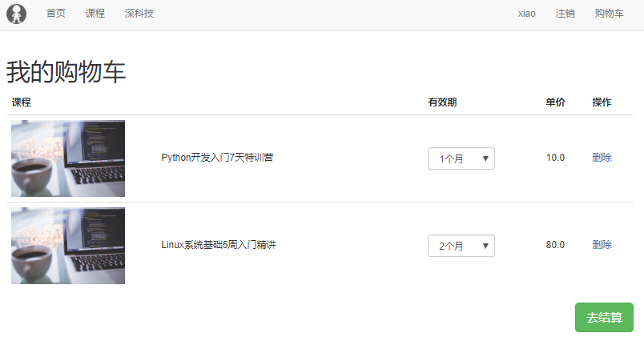
Task: Expand the 1个月 validity dropdown
Action: [x=461, y=158]
